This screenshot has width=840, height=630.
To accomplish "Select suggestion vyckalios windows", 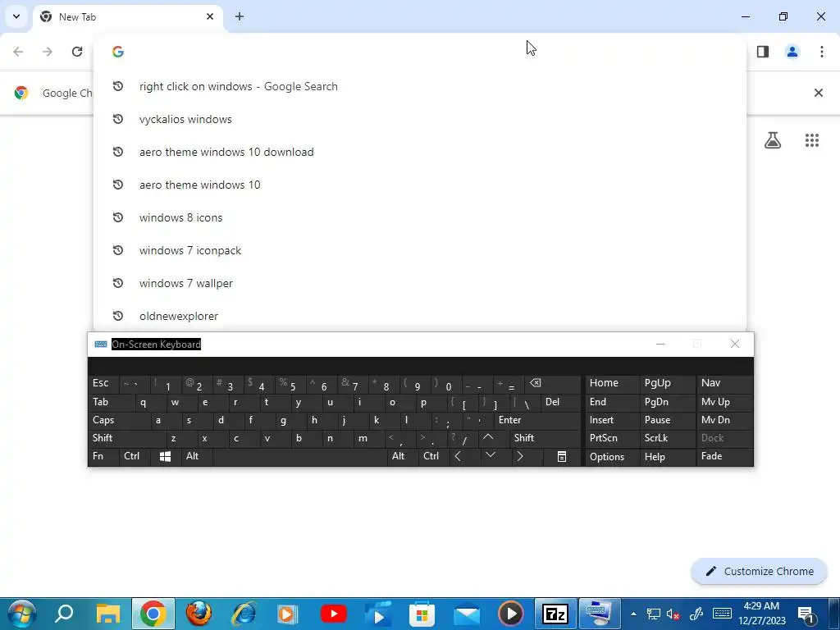I will point(420,119).
